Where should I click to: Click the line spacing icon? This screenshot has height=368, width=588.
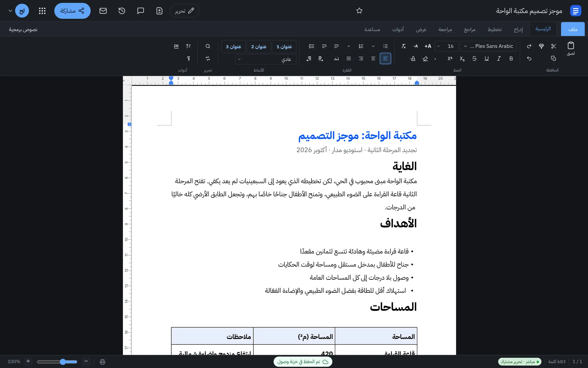pos(311,46)
